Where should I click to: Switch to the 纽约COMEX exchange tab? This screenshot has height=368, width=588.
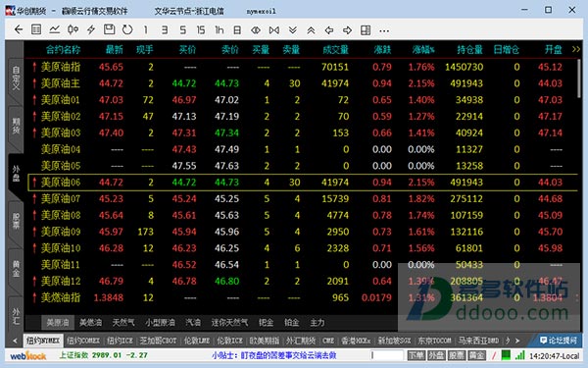[x=83, y=341]
